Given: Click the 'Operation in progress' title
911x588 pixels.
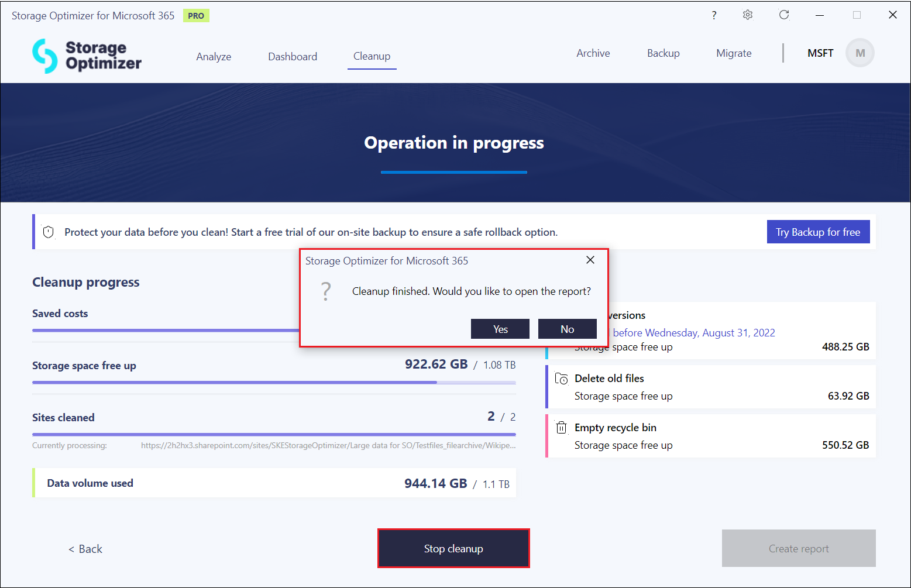Looking at the screenshot, I should click(454, 143).
